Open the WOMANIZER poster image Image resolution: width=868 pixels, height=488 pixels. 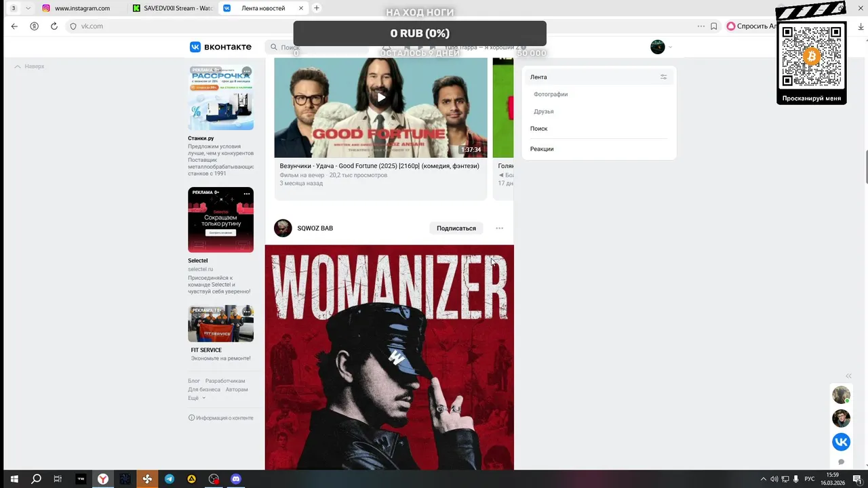389,357
